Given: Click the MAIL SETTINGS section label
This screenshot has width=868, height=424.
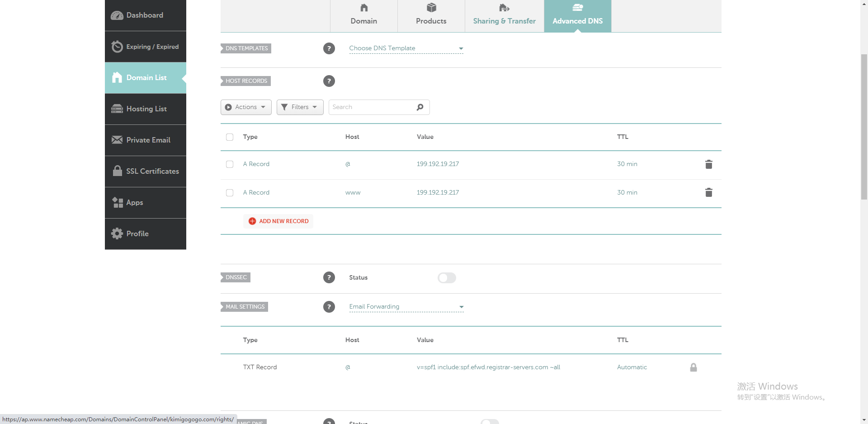Looking at the screenshot, I should 244,307.
